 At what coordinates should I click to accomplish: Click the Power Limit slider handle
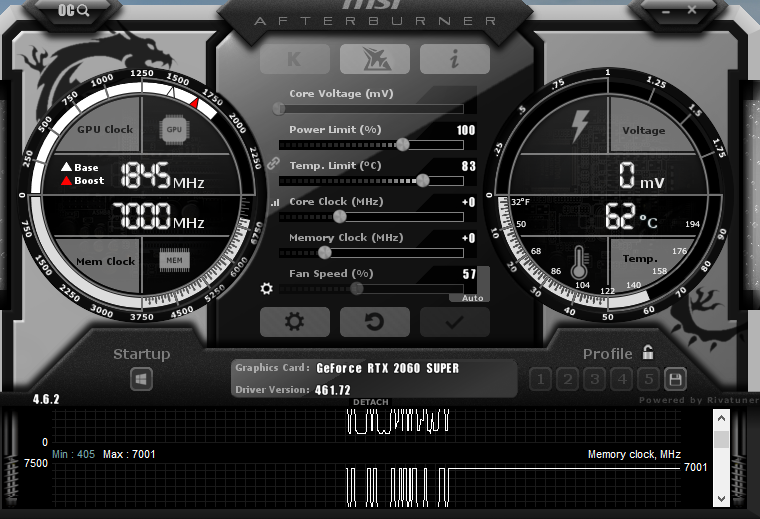(x=403, y=144)
